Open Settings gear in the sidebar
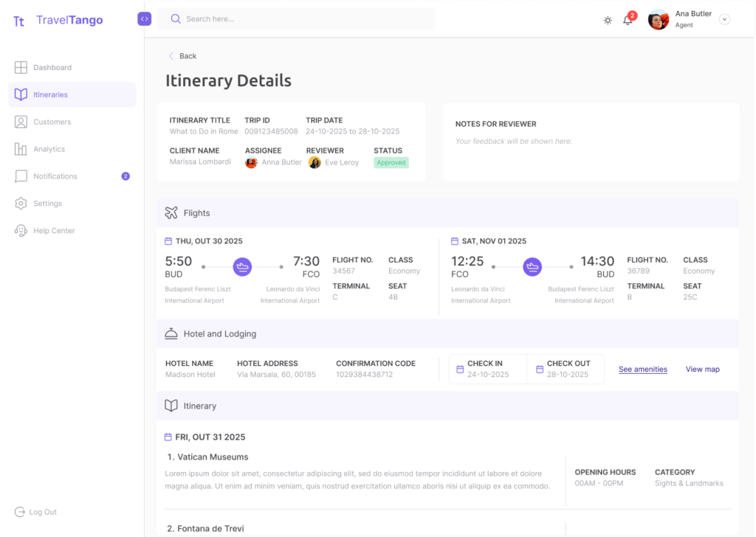This screenshot has width=756, height=537. coord(21,204)
